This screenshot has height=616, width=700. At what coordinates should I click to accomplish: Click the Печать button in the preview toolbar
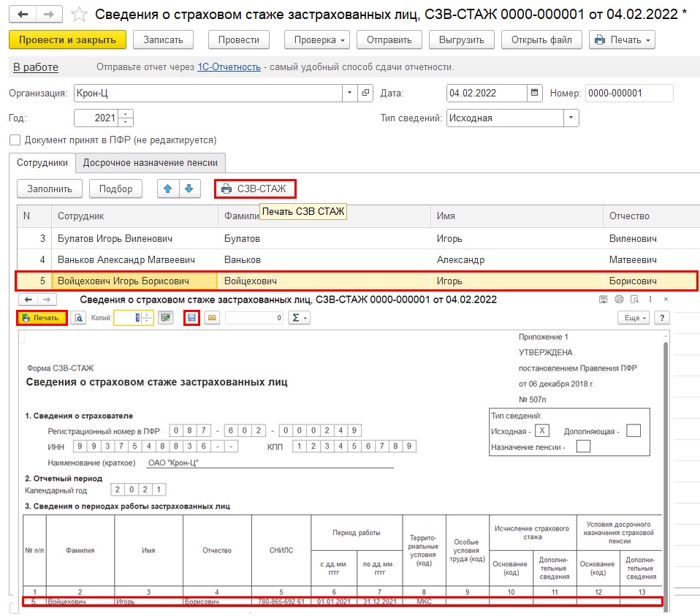pyautogui.click(x=42, y=318)
